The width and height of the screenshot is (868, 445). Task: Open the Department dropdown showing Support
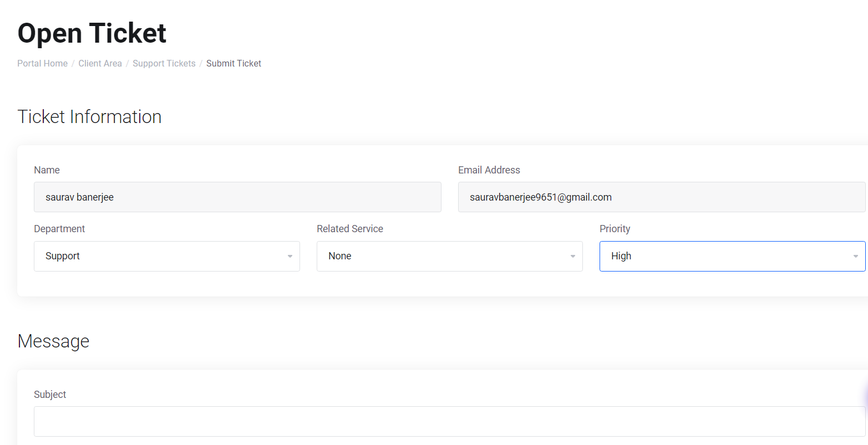[166, 256]
